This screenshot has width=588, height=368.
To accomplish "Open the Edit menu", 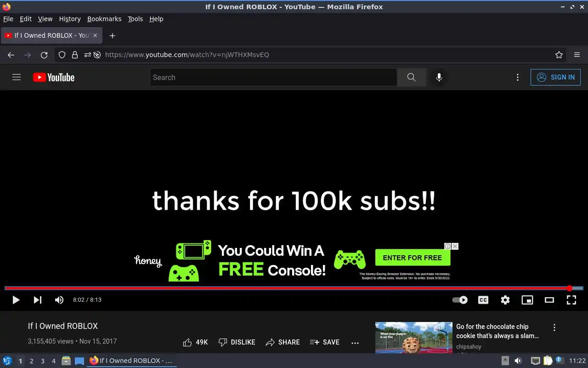I will (26, 19).
